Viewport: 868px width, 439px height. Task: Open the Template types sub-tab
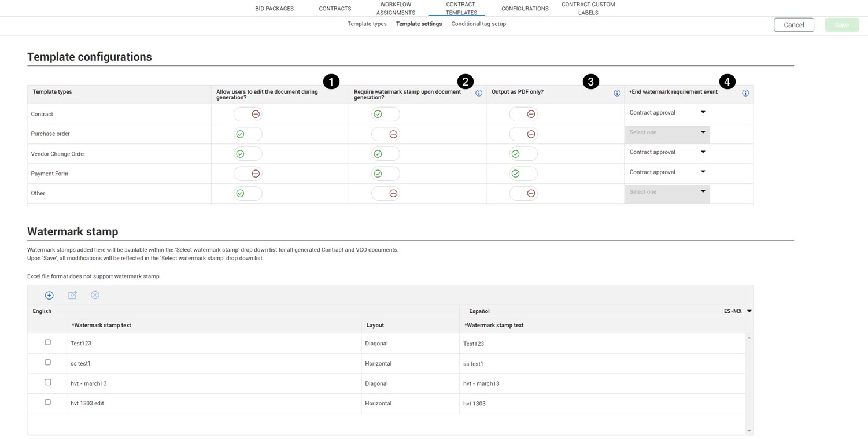[x=367, y=24]
